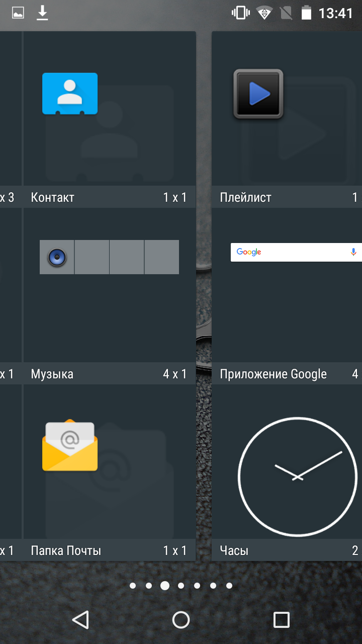Click the Часы label
The height and width of the screenshot is (644, 362).
pos(234,551)
